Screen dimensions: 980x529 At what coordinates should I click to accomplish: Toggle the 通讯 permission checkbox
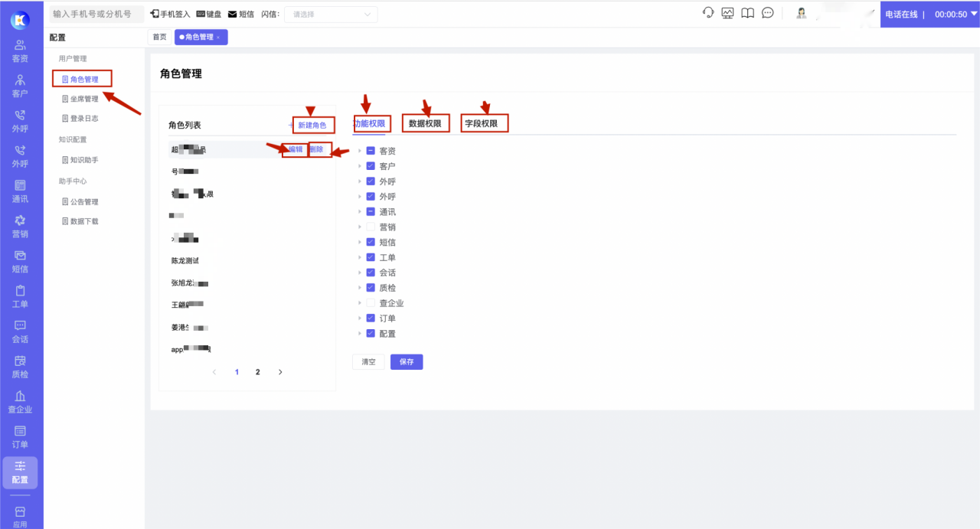point(371,212)
